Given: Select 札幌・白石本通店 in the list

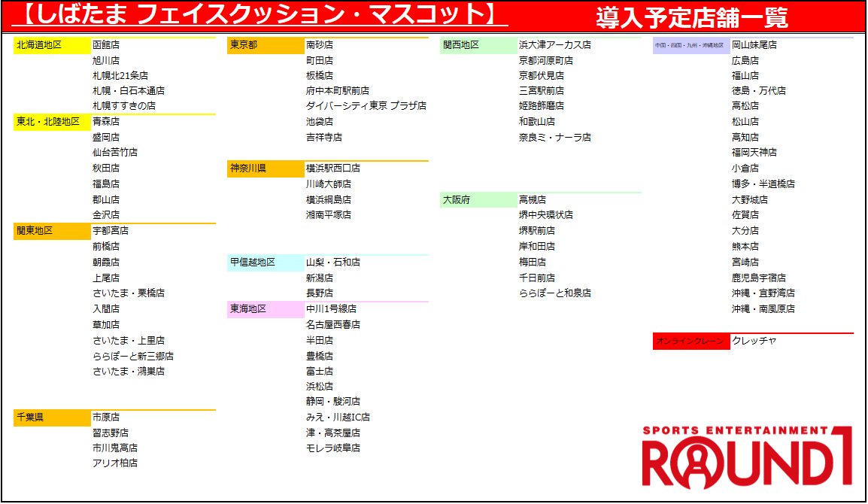Looking at the screenshot, I should [129, 91].
